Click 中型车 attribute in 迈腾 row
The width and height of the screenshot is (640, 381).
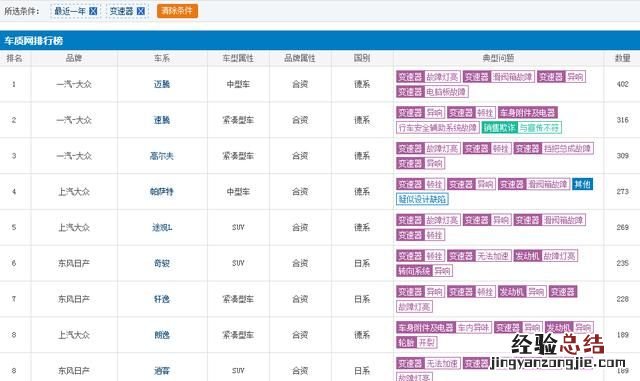click(x=238, y=84)
